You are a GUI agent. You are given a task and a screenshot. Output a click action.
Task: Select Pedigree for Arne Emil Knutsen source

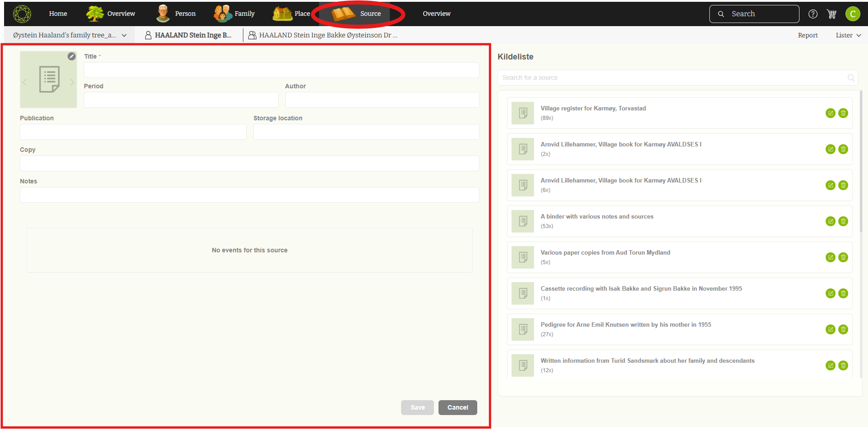tap(626, 325)
